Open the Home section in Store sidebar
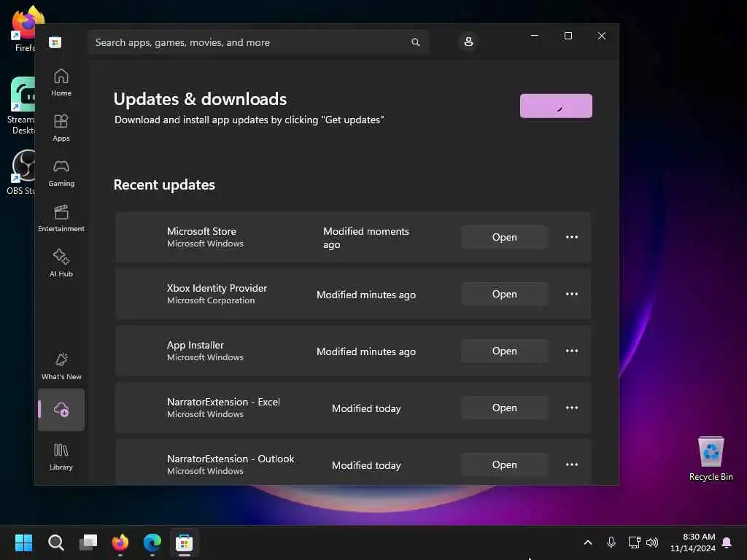 (x=61, y=82)
